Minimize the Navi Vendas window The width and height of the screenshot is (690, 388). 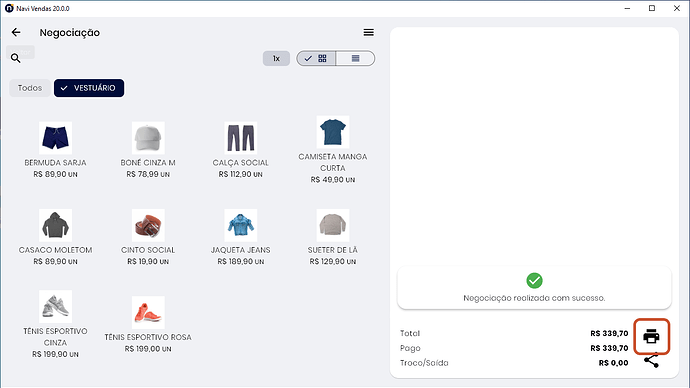pyautogui.click(x=627, y=8)
